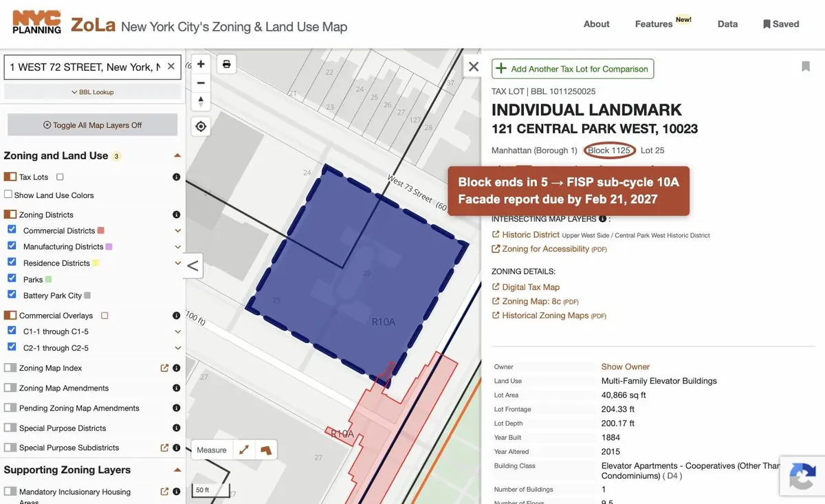Expand Commercial Districts sub-options chevron
825x504 pixels.
pyautogui.click(x=177, y=230)
